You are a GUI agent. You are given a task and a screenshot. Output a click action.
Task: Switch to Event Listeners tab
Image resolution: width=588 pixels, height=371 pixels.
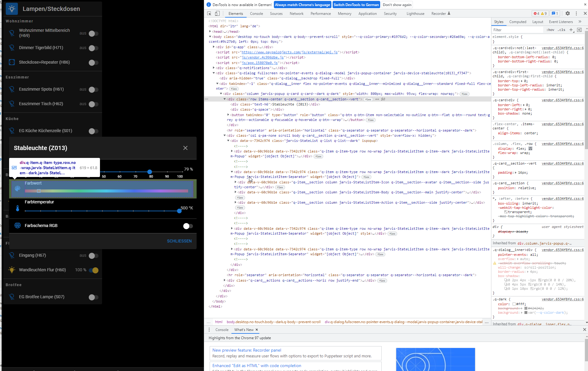point(561,22)
